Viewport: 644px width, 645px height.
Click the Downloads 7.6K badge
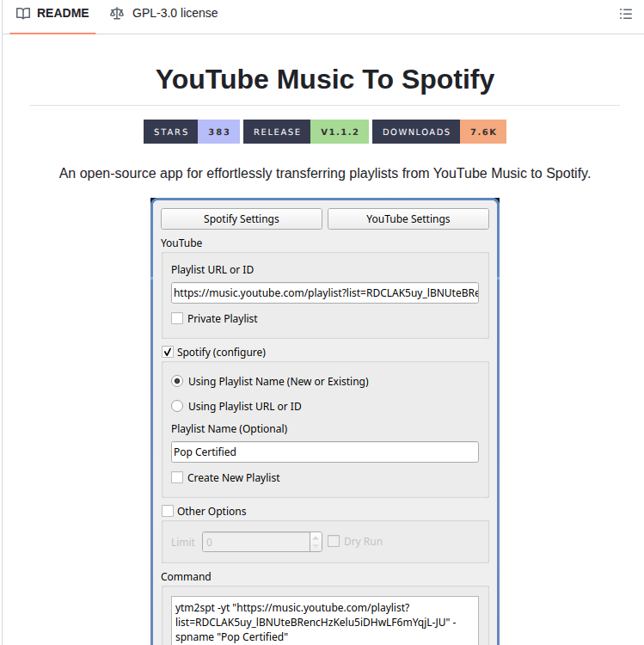click(439, 132)
